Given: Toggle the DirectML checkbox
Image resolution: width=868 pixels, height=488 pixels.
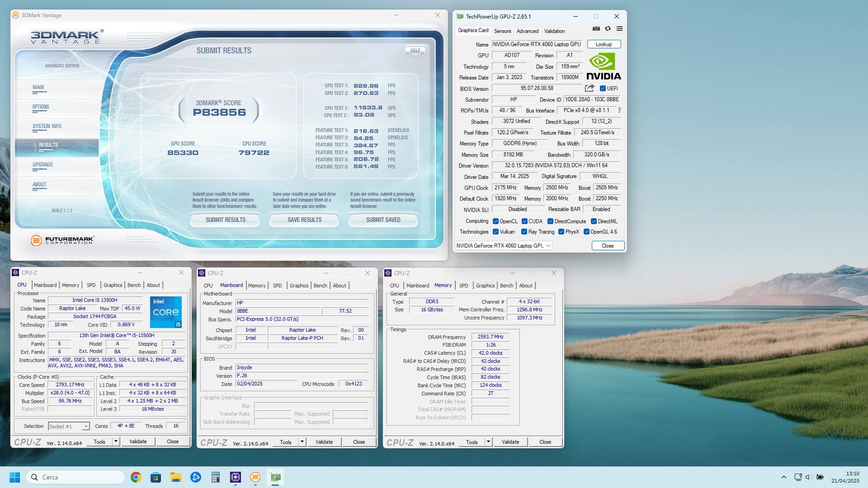Looking at the screenshot, I should point(594,221).
